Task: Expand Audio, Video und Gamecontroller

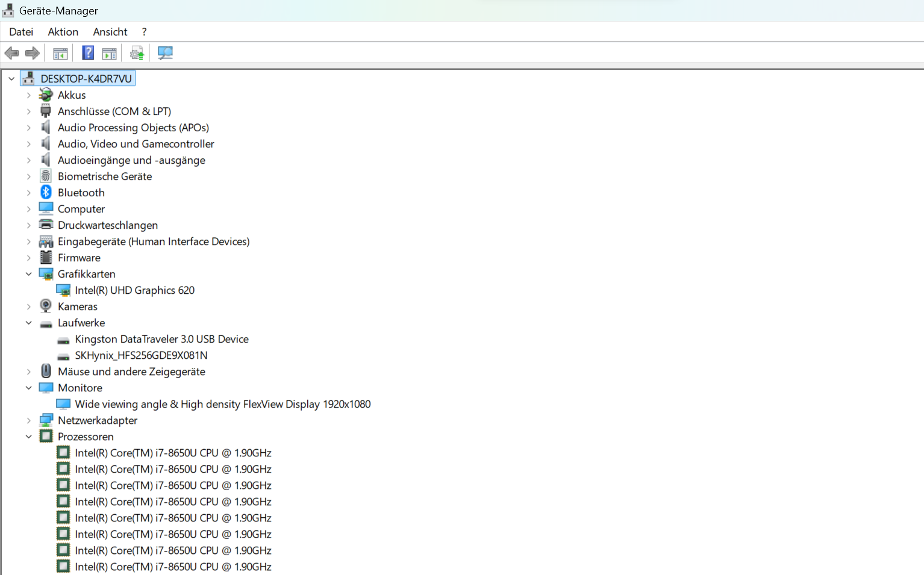Action: point(29,144)
